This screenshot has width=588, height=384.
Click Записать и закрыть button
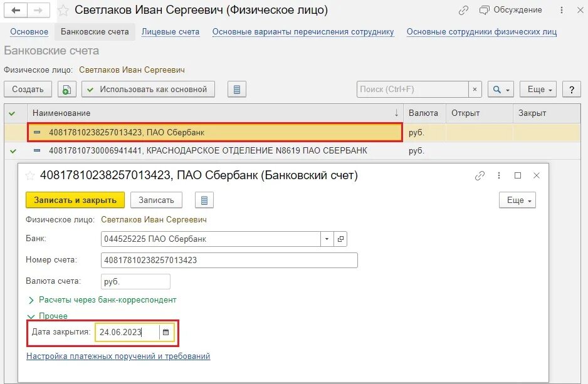pyautogui.click(x=75, y=200)
